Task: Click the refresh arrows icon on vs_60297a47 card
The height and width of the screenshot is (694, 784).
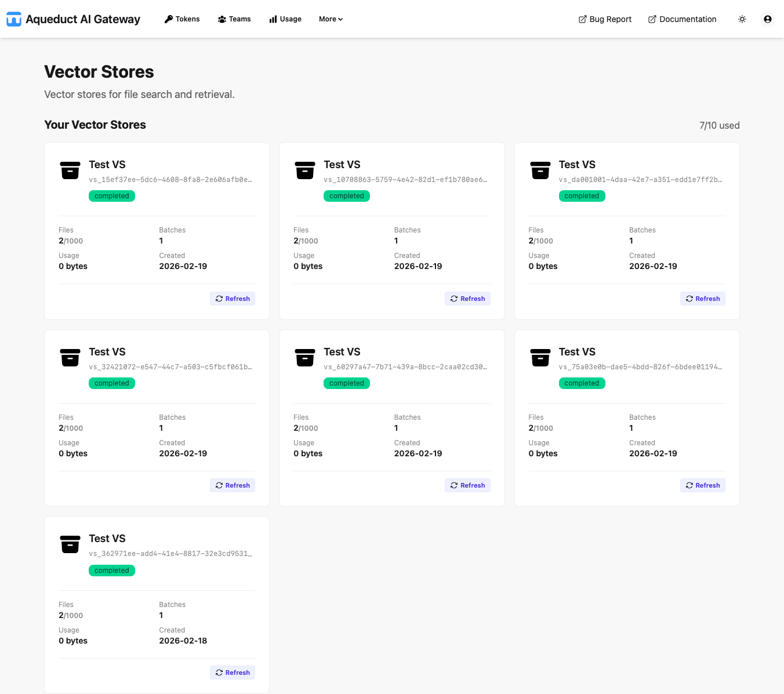Action: [454, 485]
